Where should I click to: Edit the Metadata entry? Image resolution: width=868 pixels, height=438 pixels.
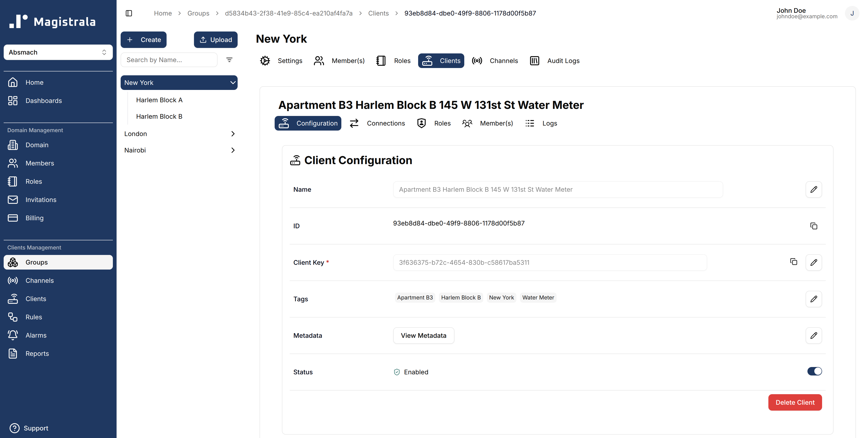click(x=814, y=335)
